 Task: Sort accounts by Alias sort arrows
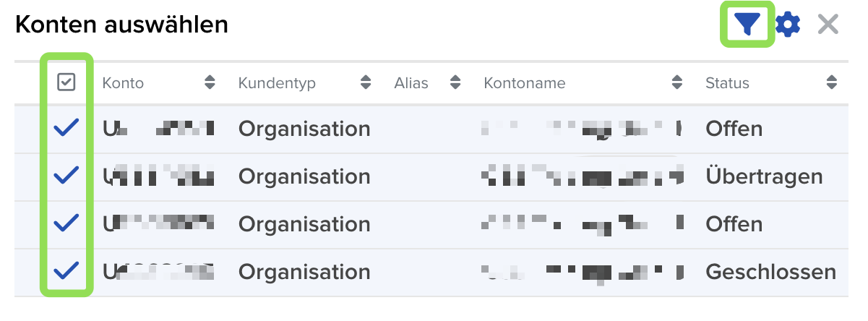(x=455, y=83)
